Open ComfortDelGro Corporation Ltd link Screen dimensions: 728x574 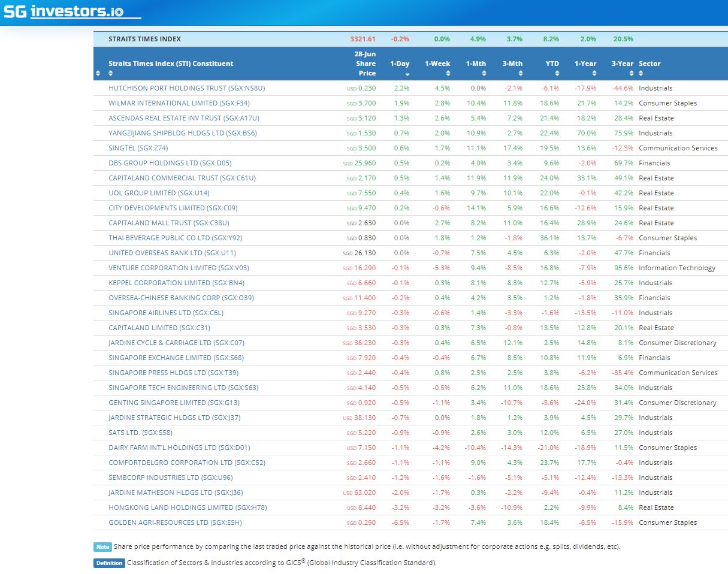[x=187, y=463]
